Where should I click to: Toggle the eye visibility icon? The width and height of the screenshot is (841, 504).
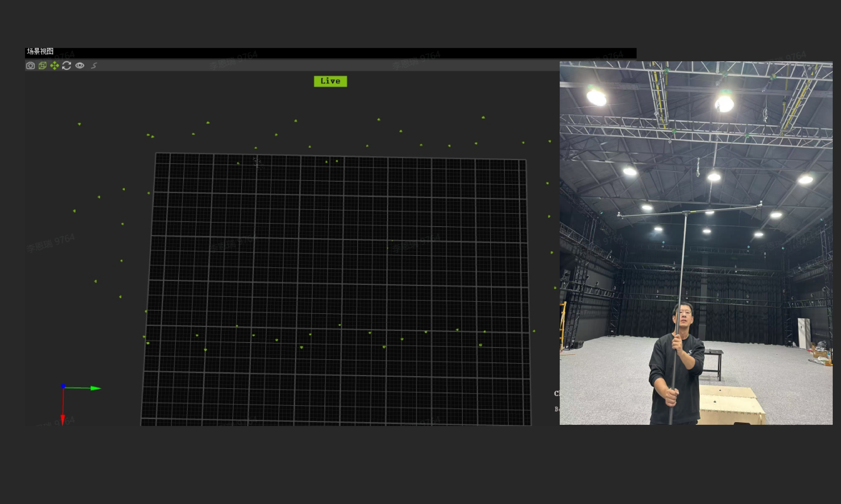(80, 66)
